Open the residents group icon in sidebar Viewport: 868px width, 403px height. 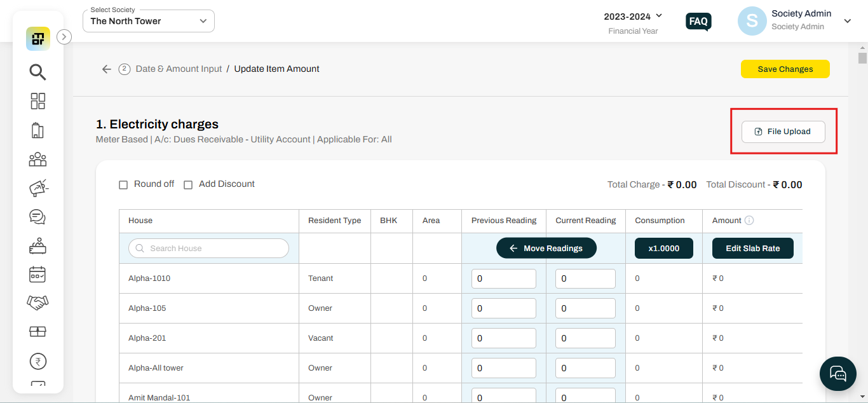click(x=37, y=159)
